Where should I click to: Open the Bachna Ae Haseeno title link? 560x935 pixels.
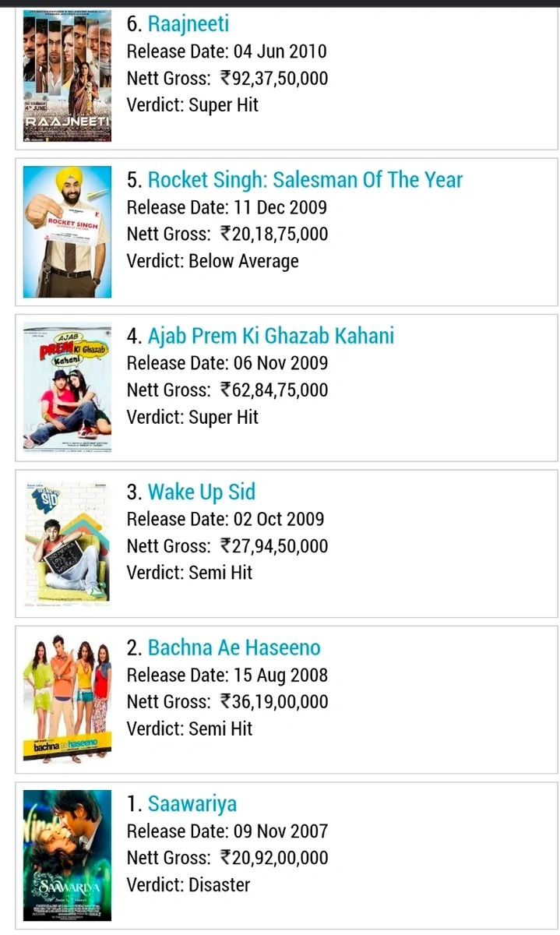pyautogui.click(x=234, y=647)
